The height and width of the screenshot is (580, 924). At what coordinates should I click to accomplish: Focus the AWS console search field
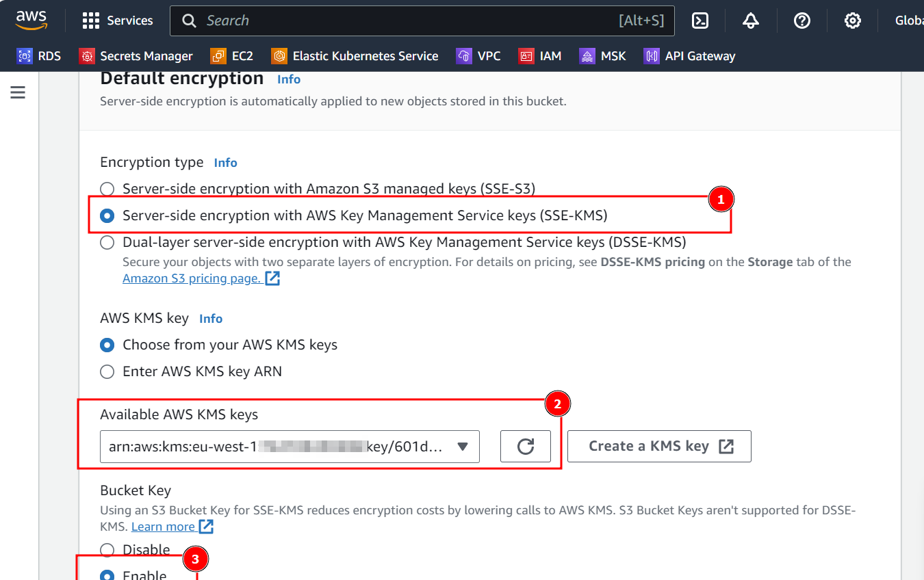click(422, 21)
